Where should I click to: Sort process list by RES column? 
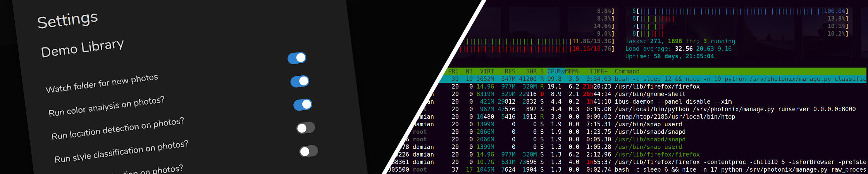click(x=510, y=71)
